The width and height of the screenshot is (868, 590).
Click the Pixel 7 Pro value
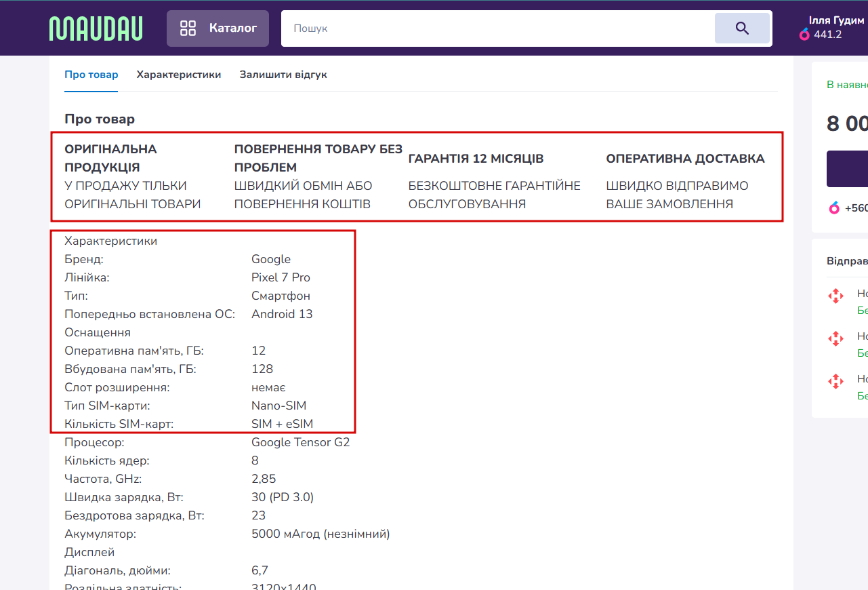[x=281, y=277]
